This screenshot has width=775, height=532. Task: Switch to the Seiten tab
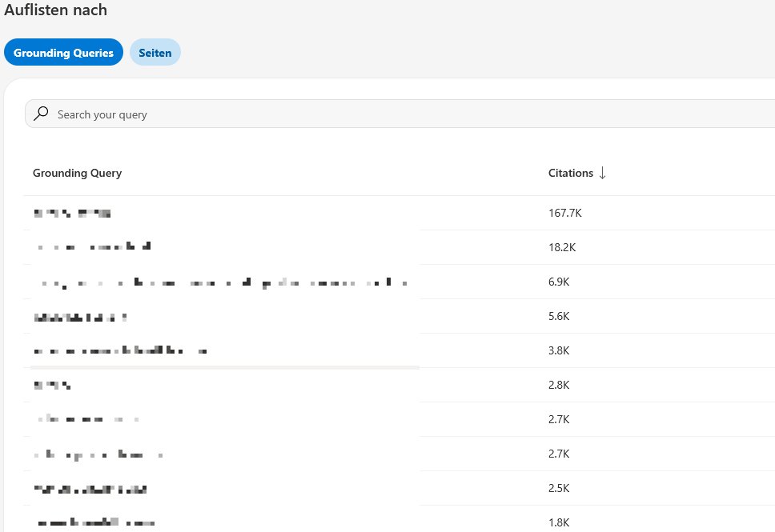155,52
